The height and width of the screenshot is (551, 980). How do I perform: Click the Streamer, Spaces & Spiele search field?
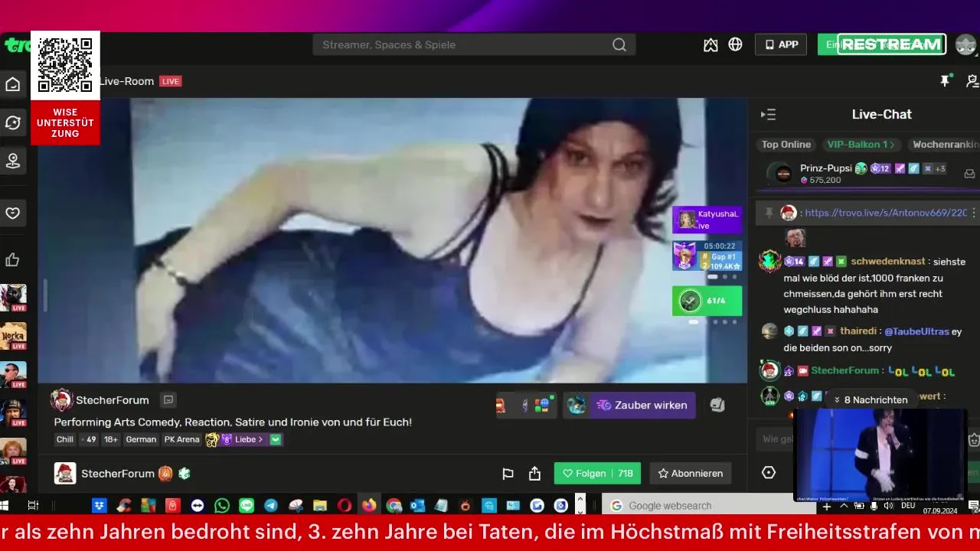(474, 44)
